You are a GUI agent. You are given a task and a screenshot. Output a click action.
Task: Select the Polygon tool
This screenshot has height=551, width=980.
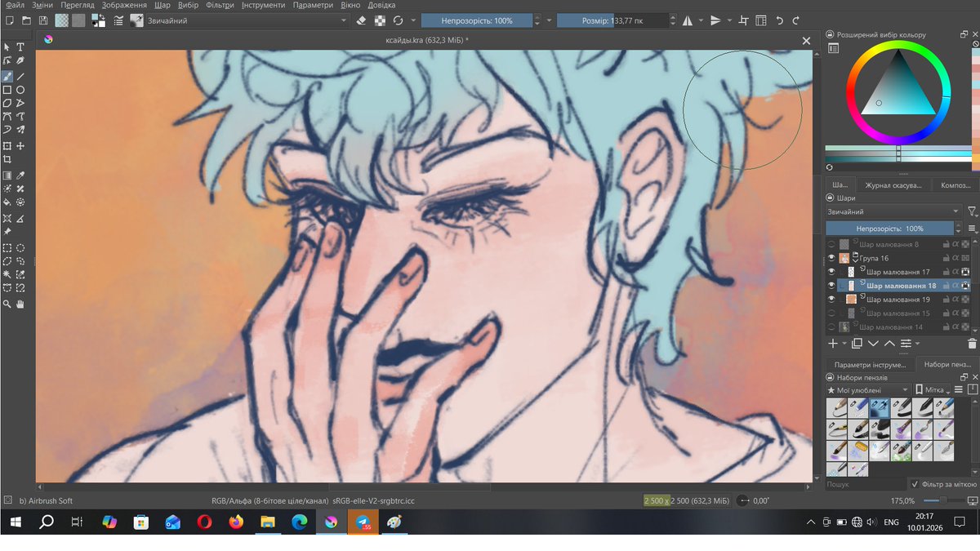pyautogui.click(x=7, y=103)
